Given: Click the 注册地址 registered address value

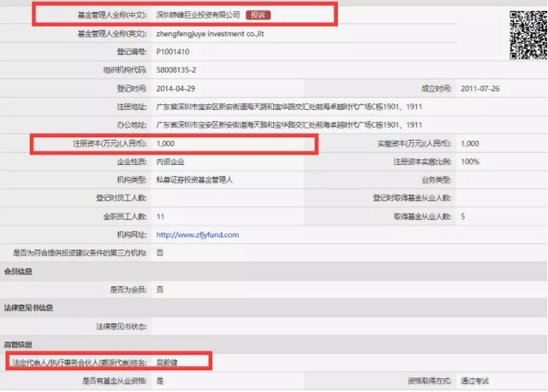Looking at the screenshot, I should coord(289,106).
